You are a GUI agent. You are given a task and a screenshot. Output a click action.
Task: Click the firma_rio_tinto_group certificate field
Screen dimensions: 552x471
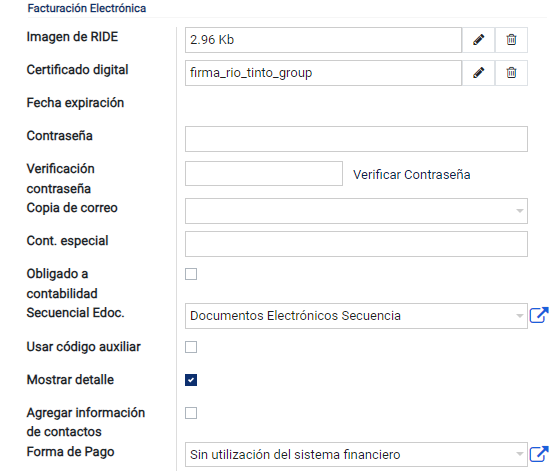[323, 73]
